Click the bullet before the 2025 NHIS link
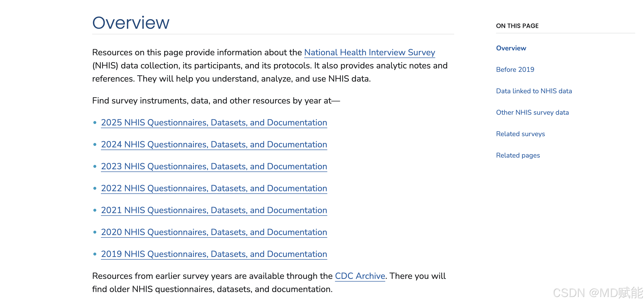644x303 pixels. (95, 123)
